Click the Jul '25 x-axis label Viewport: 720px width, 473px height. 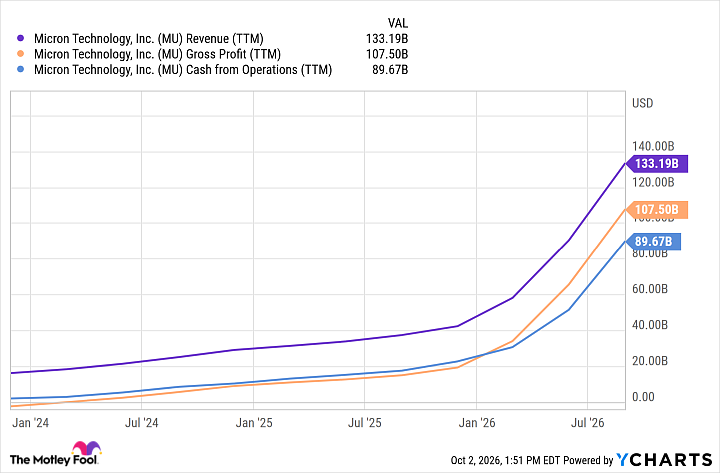coord(365,422)
